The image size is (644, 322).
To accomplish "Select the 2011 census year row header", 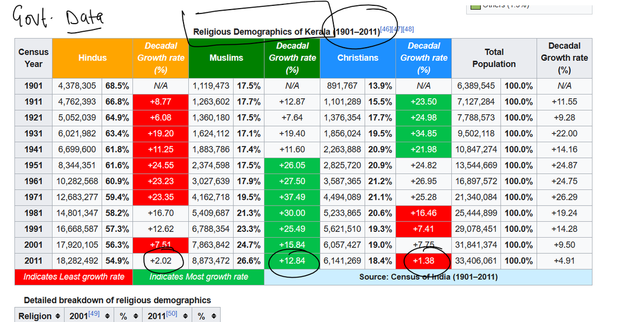I will coord(33,261).
